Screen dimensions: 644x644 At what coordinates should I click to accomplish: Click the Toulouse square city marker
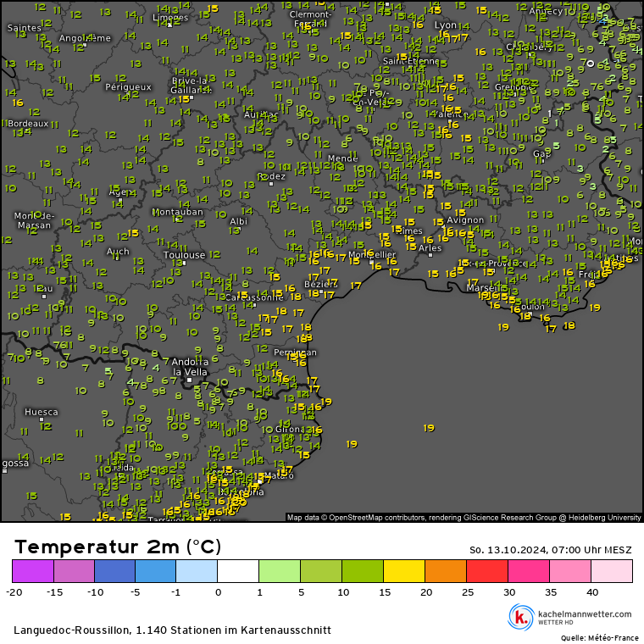pos(185,263)
